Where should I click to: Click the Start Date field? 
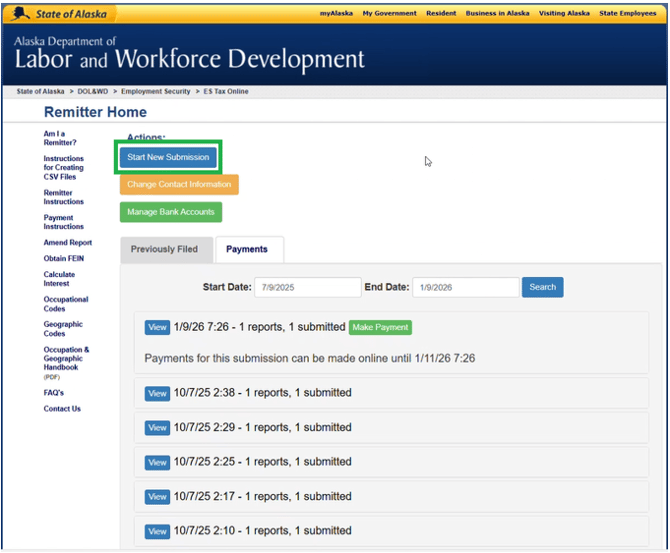[308, 287]
